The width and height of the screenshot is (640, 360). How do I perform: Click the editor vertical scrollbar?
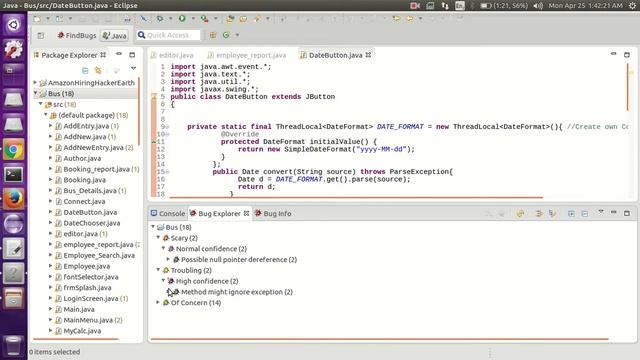[627, 87]
